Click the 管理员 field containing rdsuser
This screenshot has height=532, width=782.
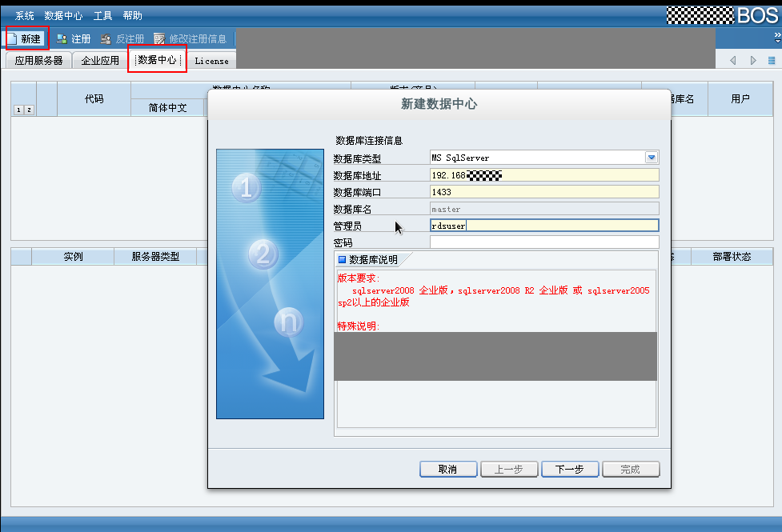point(544,226)
